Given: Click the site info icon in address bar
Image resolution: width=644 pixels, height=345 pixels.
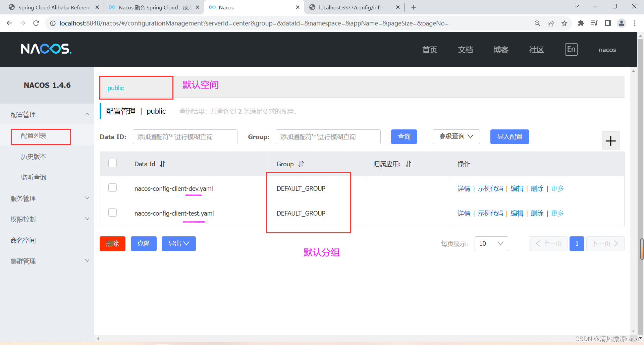Looking at the screenshot, I should (x=53, y=23).
